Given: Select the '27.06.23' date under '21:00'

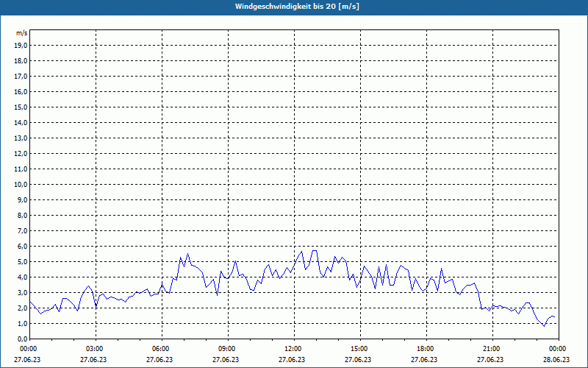Looking at the screenshot, I should (x=490, y=359).
